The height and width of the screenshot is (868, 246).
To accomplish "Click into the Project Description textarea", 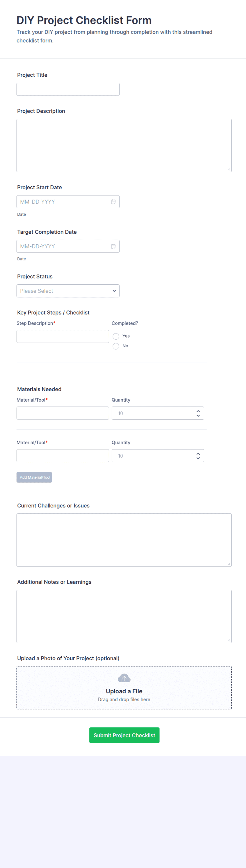I will (x=124, y=146).
